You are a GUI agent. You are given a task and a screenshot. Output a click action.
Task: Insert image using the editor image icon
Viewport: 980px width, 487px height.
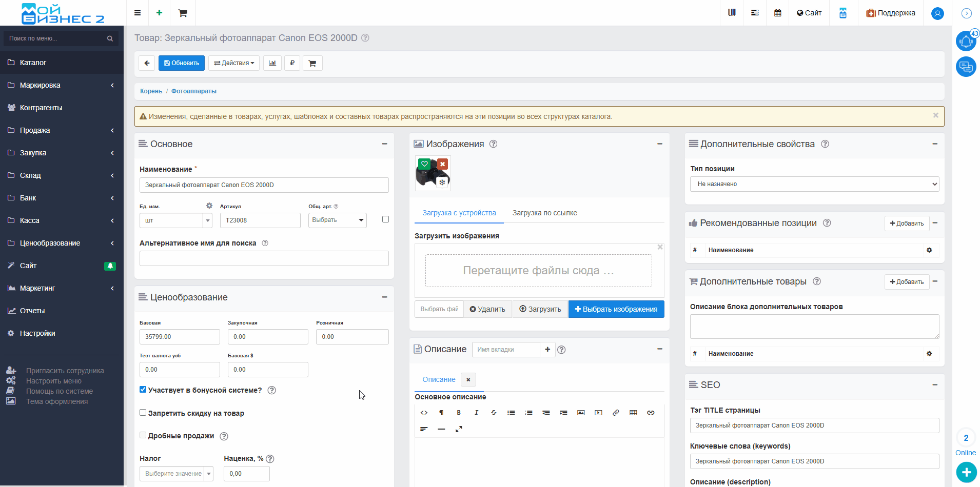(581, 413)
